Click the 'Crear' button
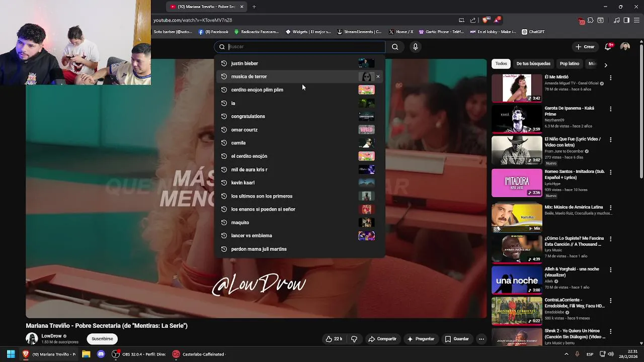This screenshot has height=362, width=644. [x=585, y=47]
